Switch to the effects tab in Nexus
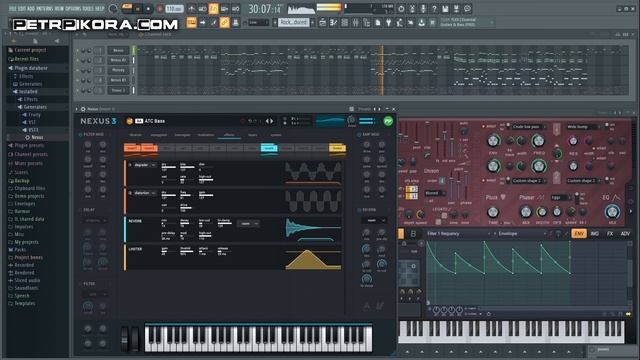640x360 pixels. [x=229, y=135]
